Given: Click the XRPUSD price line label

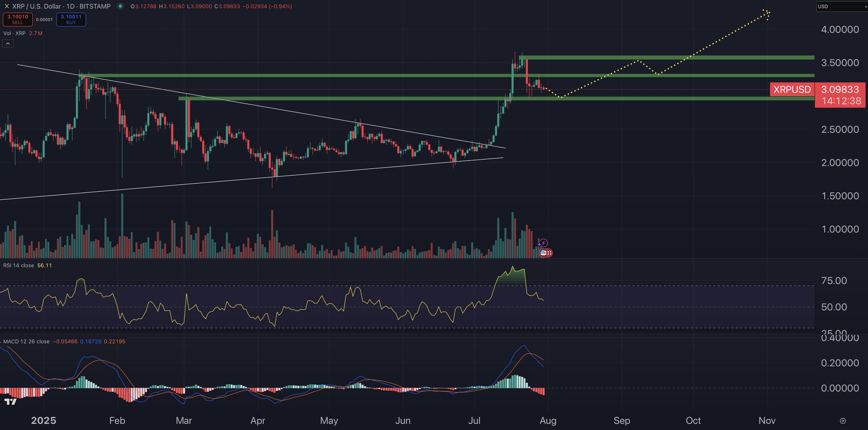Looking at the screenshot, I should click(x=792, y=90).
